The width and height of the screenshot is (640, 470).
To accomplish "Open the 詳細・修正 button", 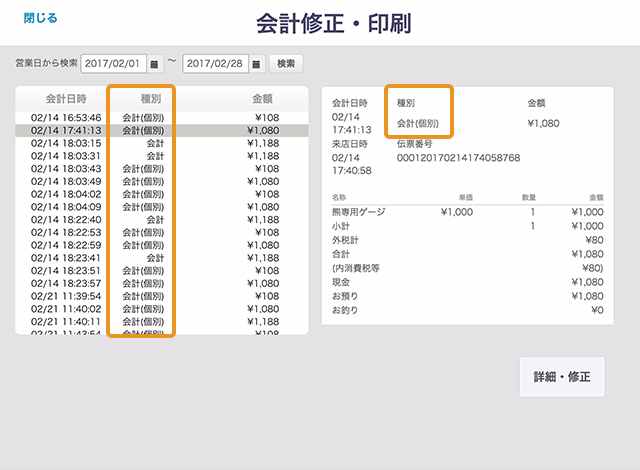I will (562, 377).
